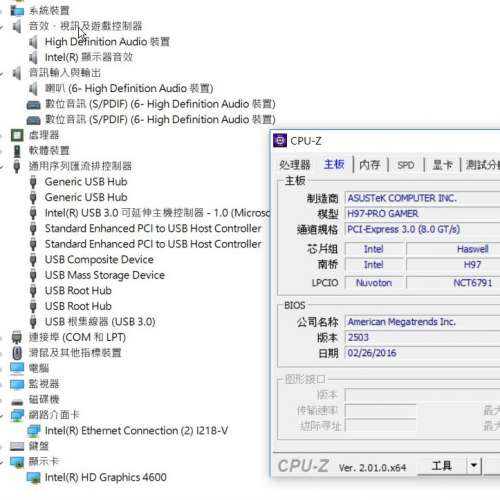
Task: Click the monitor icon beside 電腦
Action: pyautogui.click(x=17, y=368)
